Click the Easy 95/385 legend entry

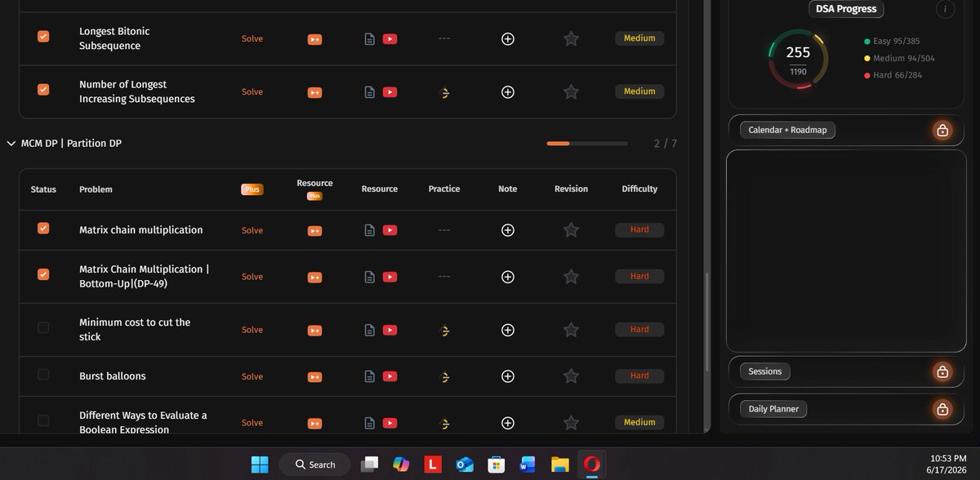892,41
